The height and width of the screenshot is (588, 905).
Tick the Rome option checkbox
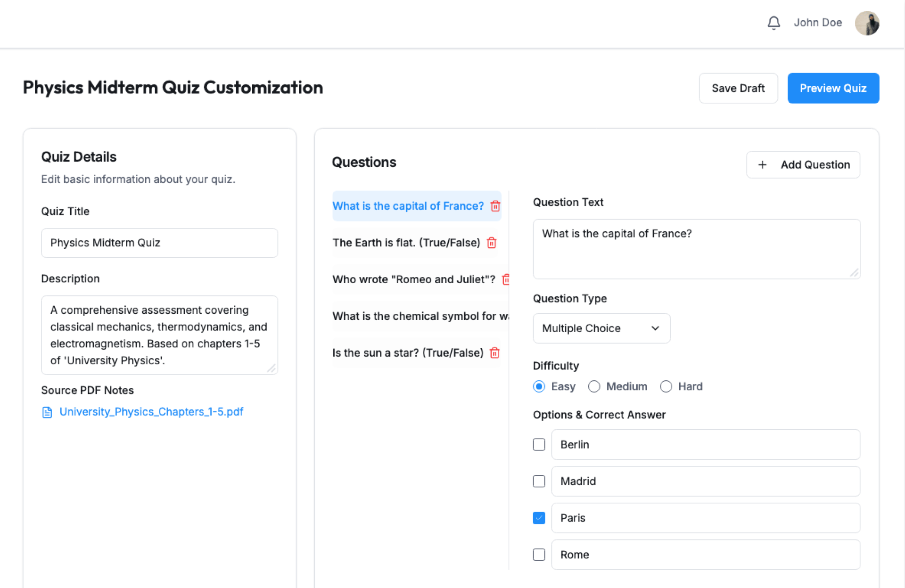(x=539, y=555)
